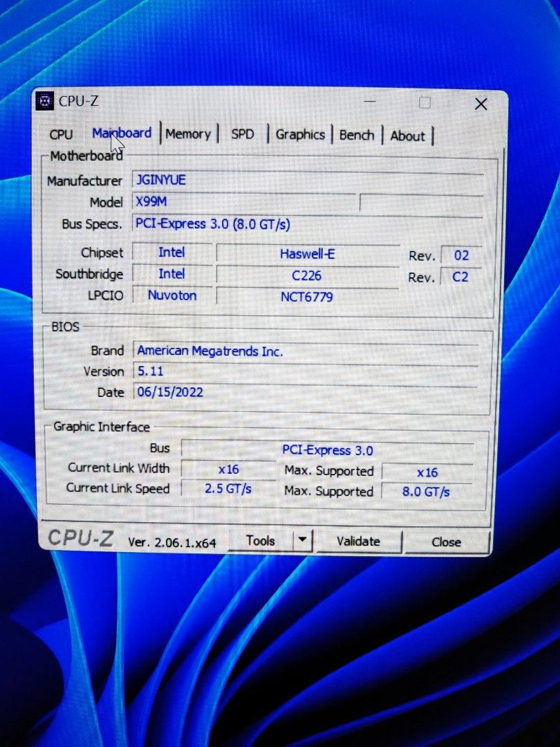This screenshot has width=560, height=747.
Task: Open the Graphics tab
Action: coord(300,135)
